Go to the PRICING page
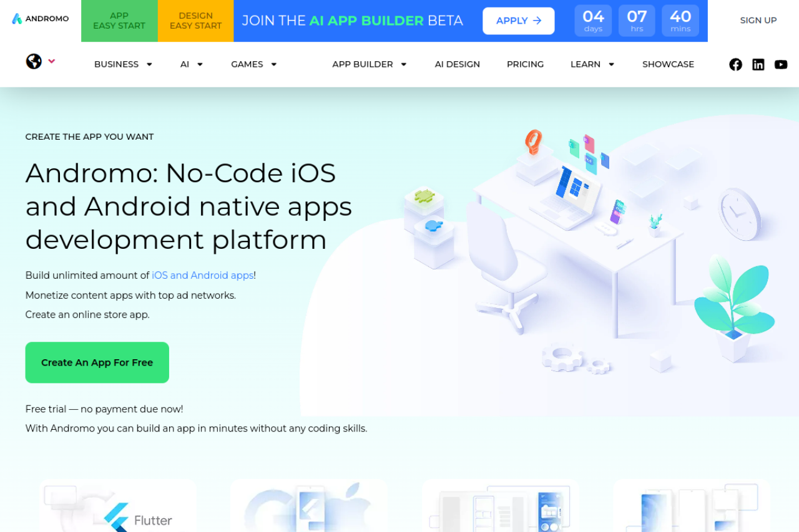The width and height of the screenshot is (799, 532). pos(525,64)
